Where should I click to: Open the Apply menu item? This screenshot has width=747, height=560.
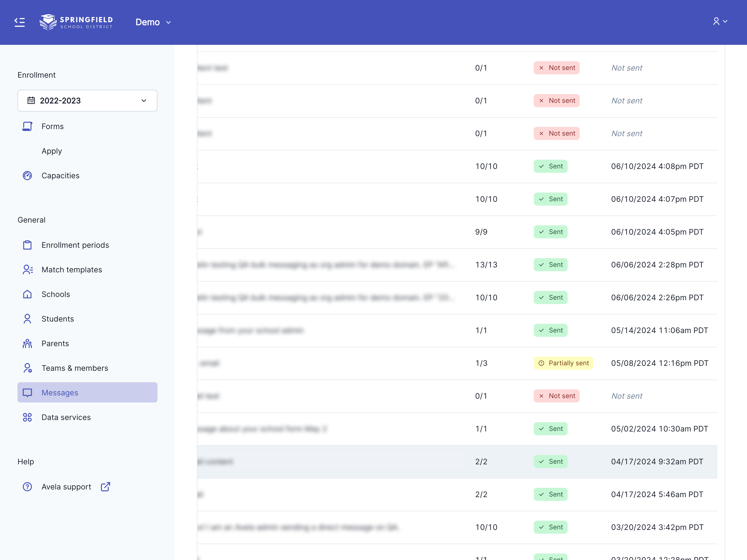[x=52, y=151]
